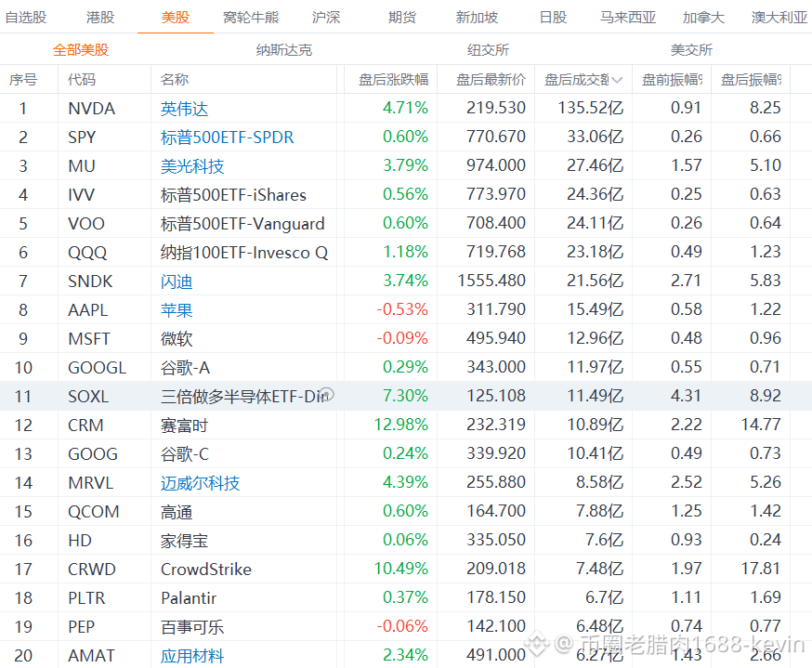Open the 马来西亚 tab

[x=628, y=18]
